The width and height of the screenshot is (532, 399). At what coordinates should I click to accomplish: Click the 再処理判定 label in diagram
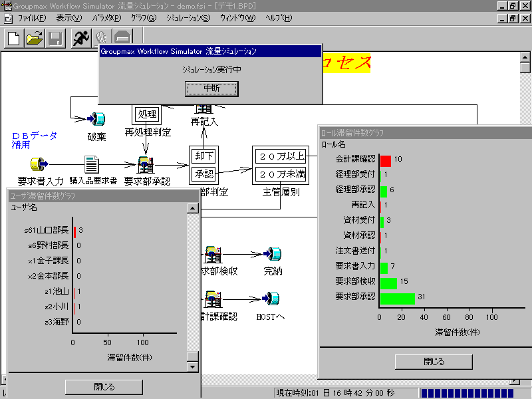click(148, 132)
